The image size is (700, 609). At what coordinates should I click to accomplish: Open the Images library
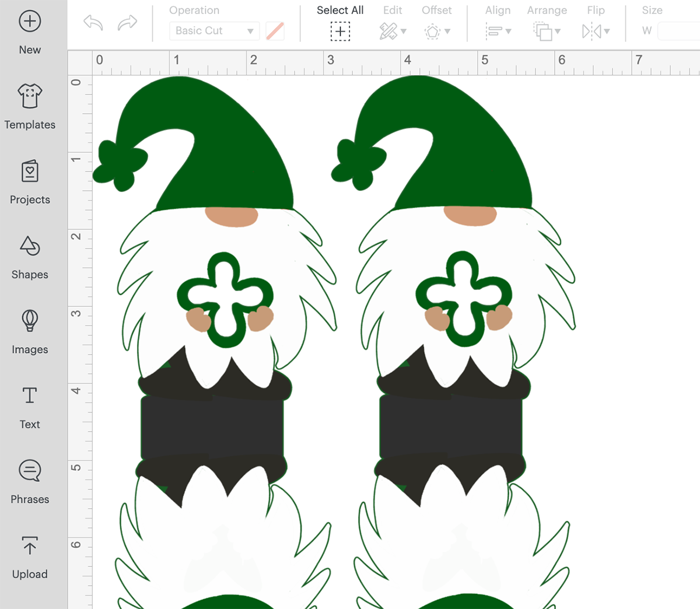(30, 332)
